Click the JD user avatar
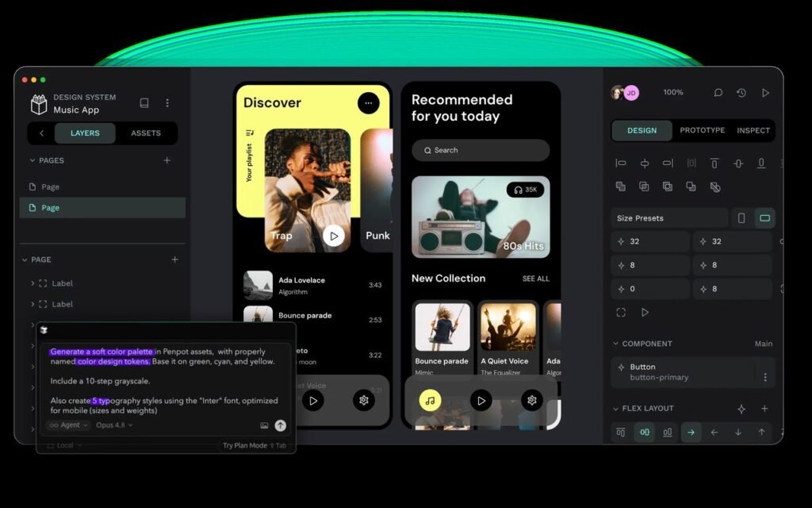 tap(630, 93)
